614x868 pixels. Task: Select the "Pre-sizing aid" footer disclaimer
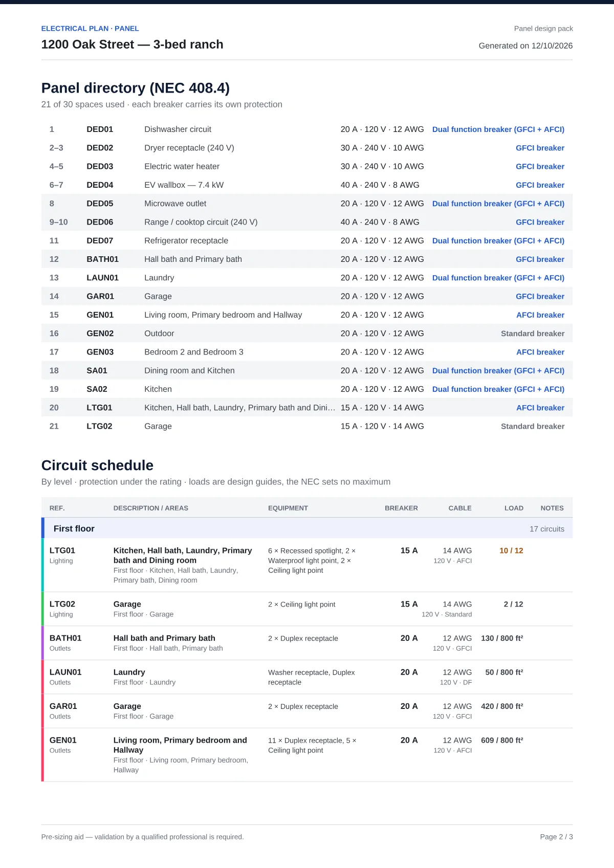(142, 837)
